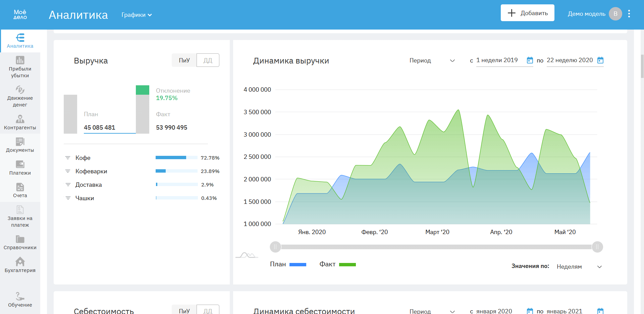Open Справочники section
Screen dimensions: 644x314
click(x=20, y=242)
